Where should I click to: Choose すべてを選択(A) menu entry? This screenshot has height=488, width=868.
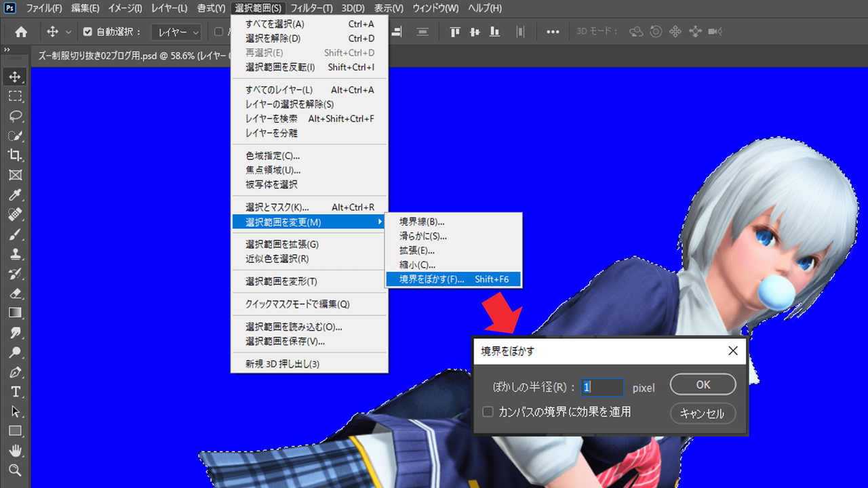coord(309,24)
